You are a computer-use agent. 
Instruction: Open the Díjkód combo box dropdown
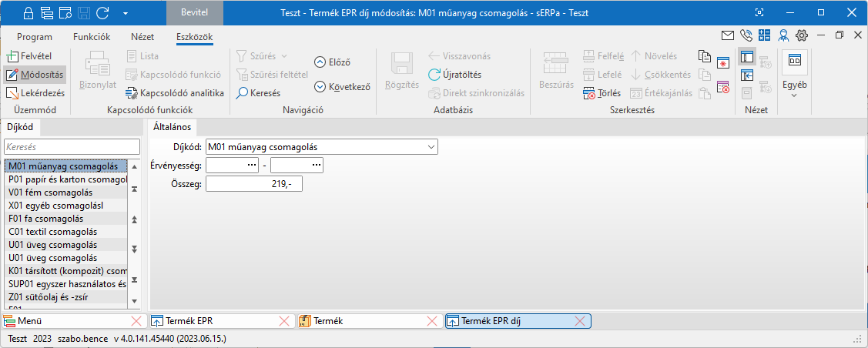click(431, 146)
